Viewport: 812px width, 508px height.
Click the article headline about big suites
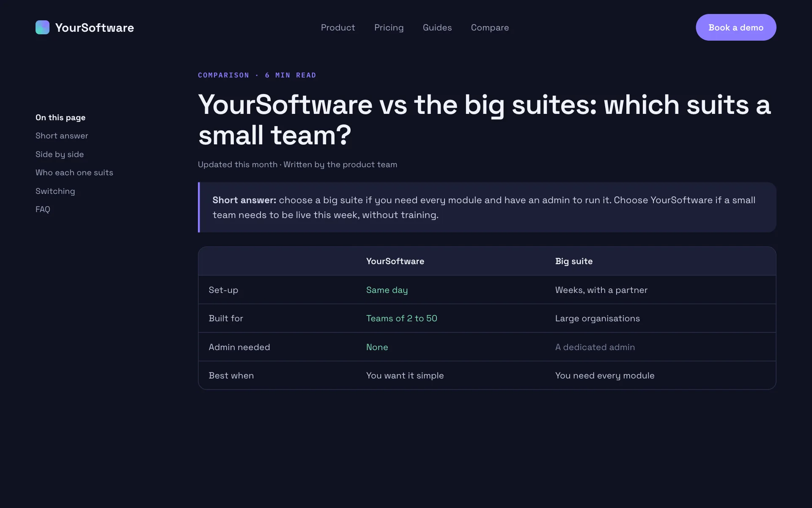tap(484, 120)
